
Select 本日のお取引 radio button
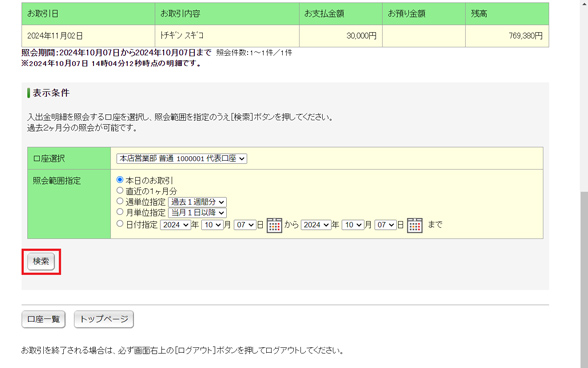pos(120,180)
